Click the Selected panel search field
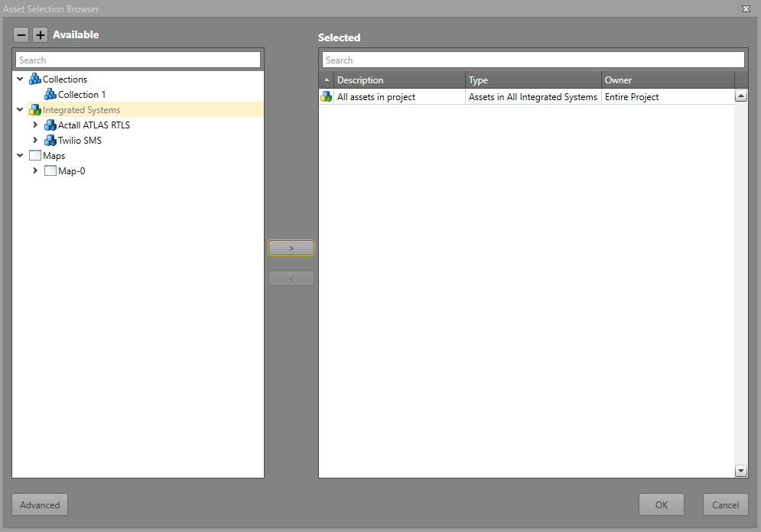 coord(532,60)
